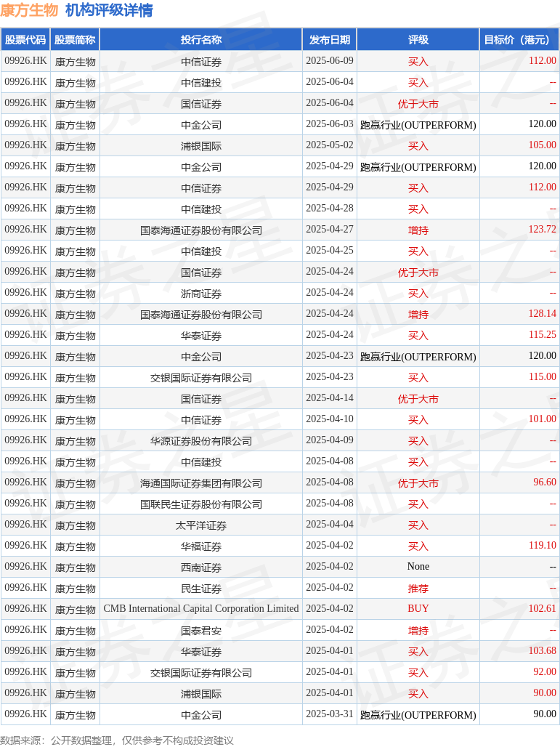
Task: Click the 股票代码 column header
Action: tap(25, 39)
